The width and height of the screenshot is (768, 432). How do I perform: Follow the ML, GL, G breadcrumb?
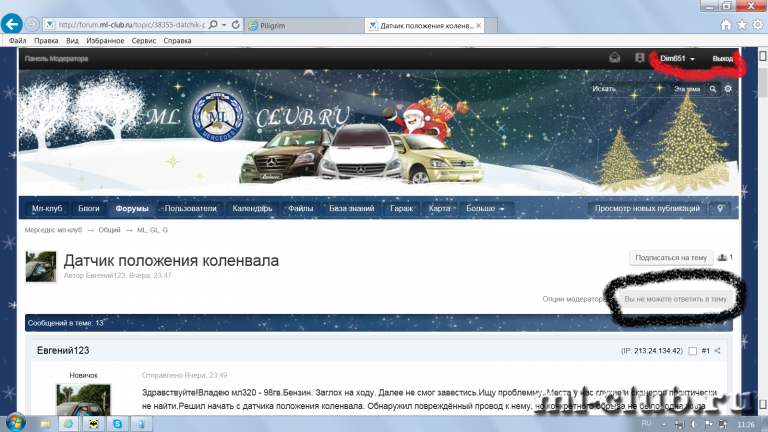point(152,230)
